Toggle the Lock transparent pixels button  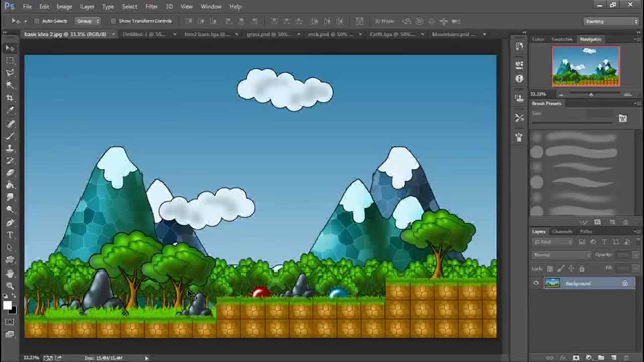click(550, 269)
